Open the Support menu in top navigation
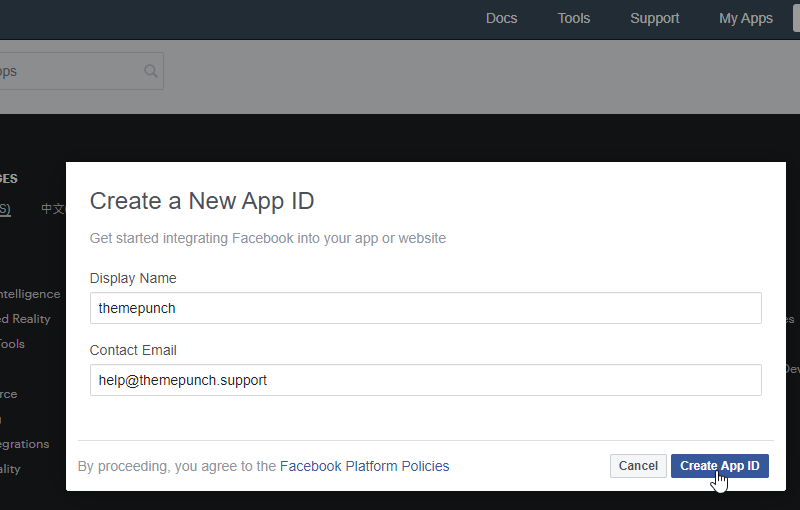 [655, 18]
